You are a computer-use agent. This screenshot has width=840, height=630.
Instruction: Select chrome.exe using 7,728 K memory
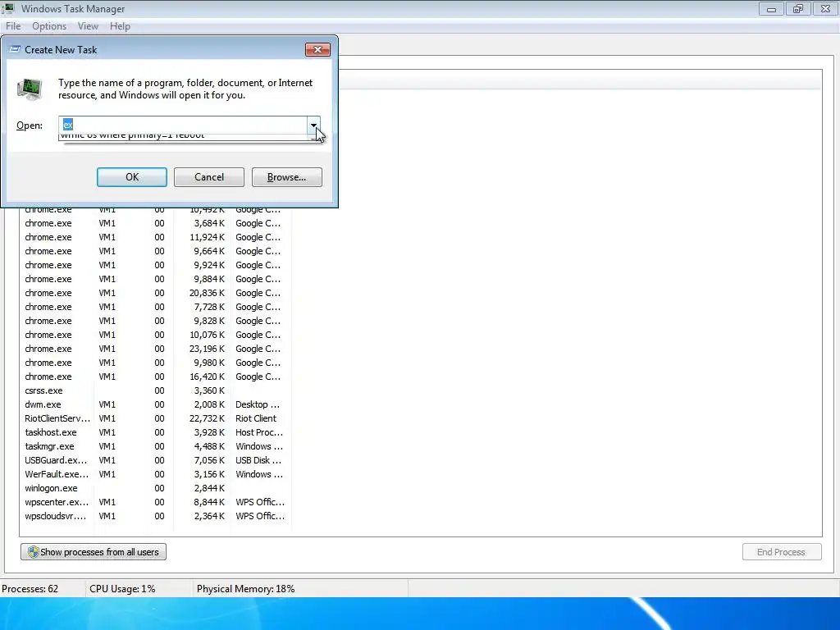click(x=155, y=307)
